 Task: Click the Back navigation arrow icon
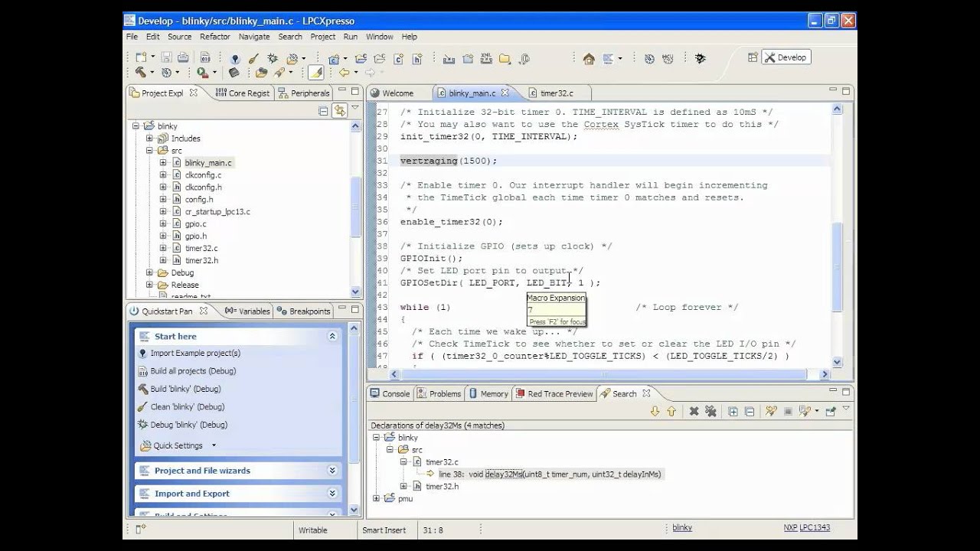tap(344, 73)
